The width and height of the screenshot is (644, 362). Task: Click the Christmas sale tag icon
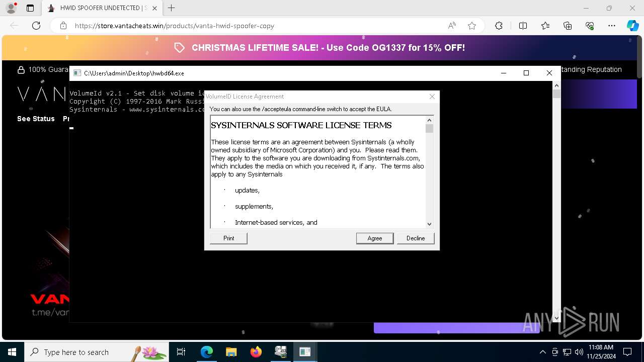coord(180,48)
